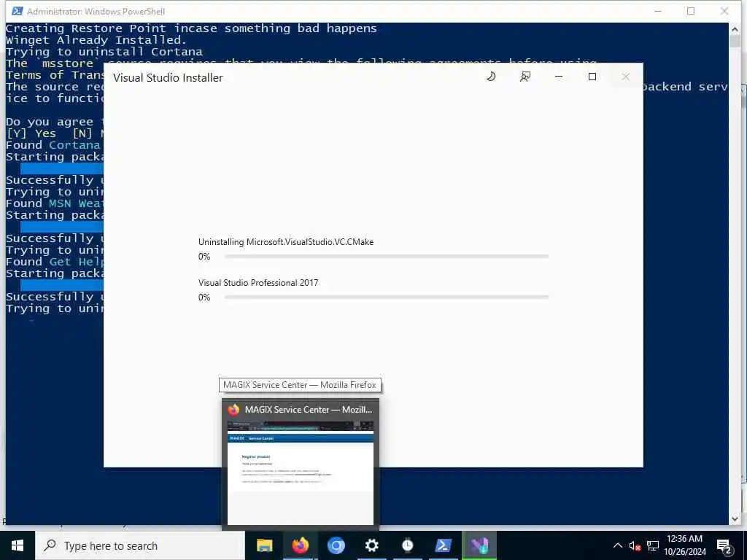Open the clock app taskbar icon

pos(407,545)
